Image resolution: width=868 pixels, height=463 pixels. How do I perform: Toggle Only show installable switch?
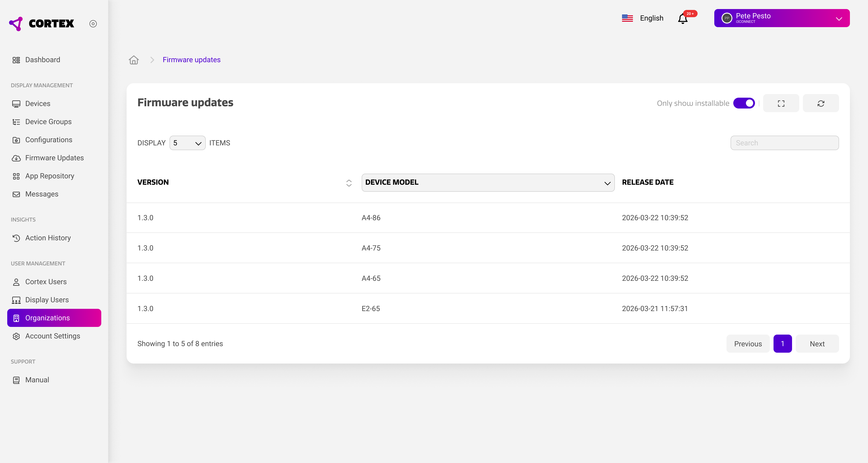(x=744, y=103)
